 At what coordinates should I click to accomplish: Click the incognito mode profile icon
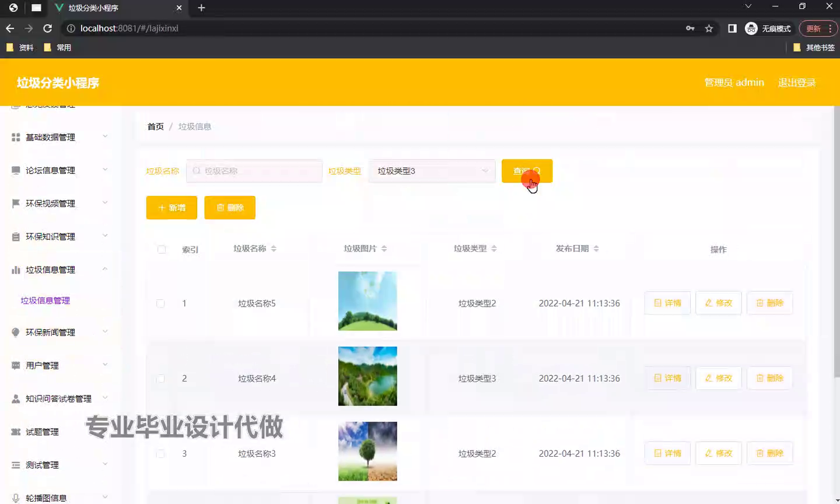pos(751,28)
